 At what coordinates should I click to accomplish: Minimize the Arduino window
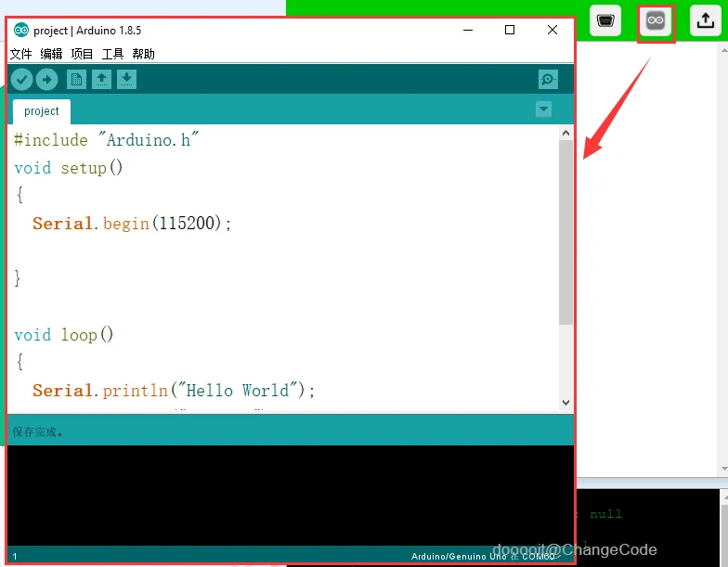468,30
